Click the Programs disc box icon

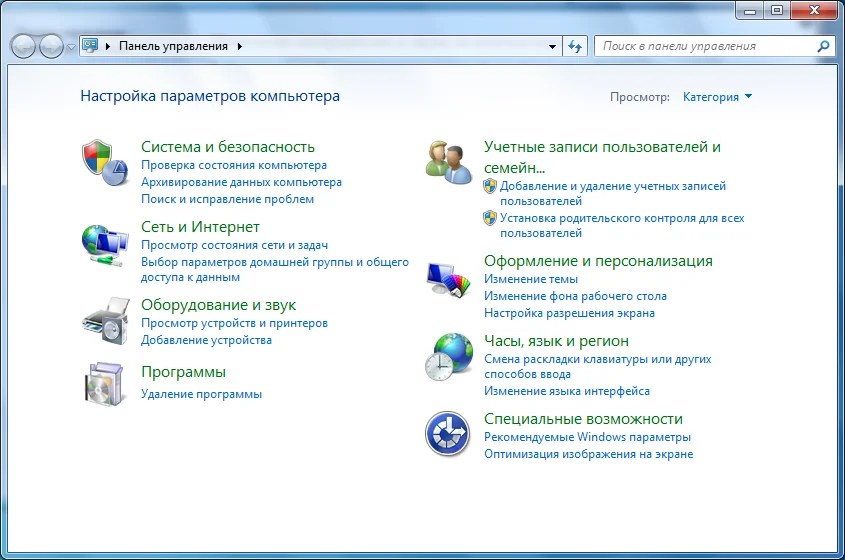pyautogui.click(x=105, y=384)
